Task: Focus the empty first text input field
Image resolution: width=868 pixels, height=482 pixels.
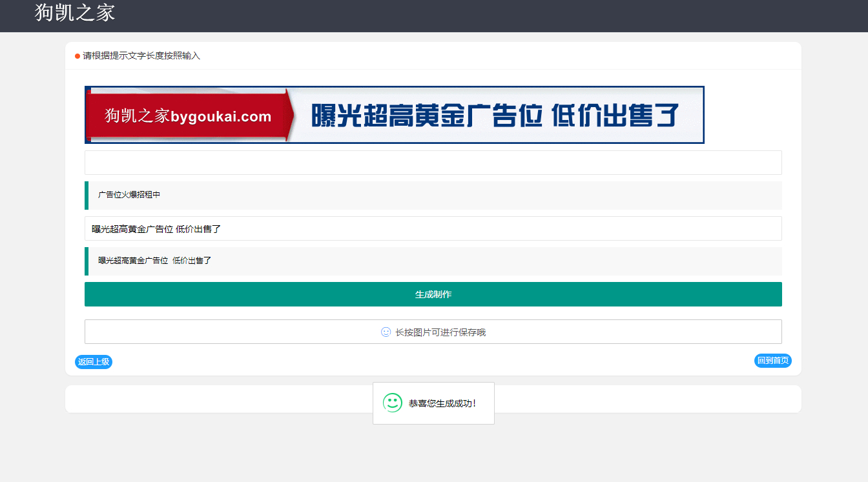Action: pyautogui.click(x=433, y=163)
